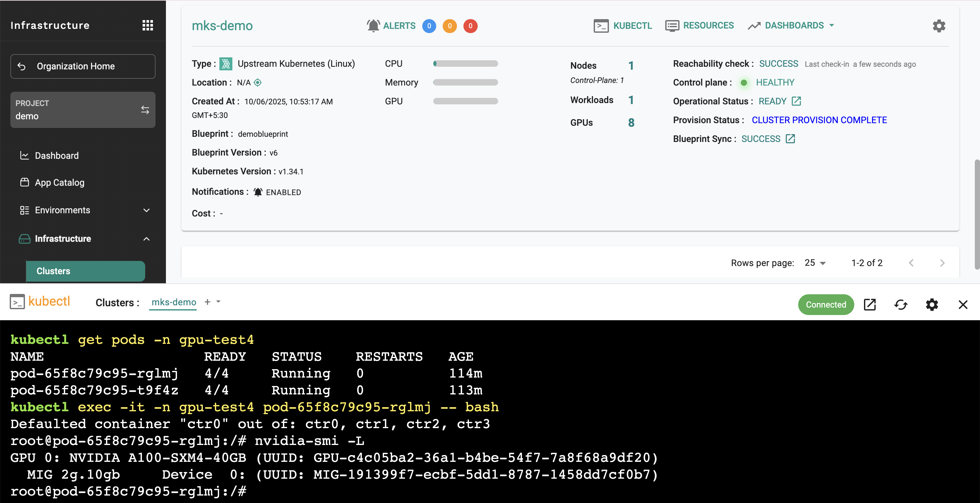Open the mks-demo cluster name link

pyautogui.click(x=222, y=26)
